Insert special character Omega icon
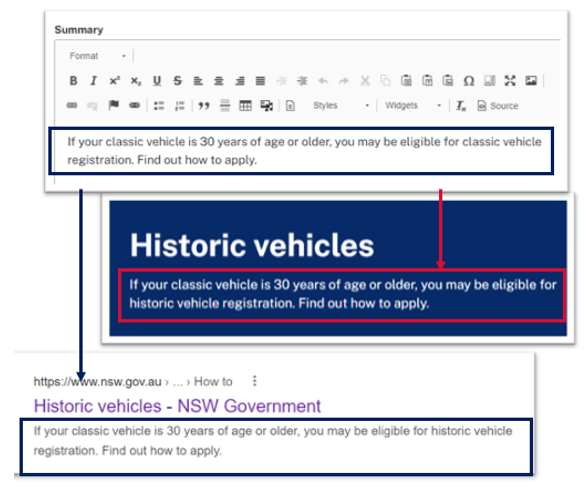The image size is (587, 487). [469, 80]
